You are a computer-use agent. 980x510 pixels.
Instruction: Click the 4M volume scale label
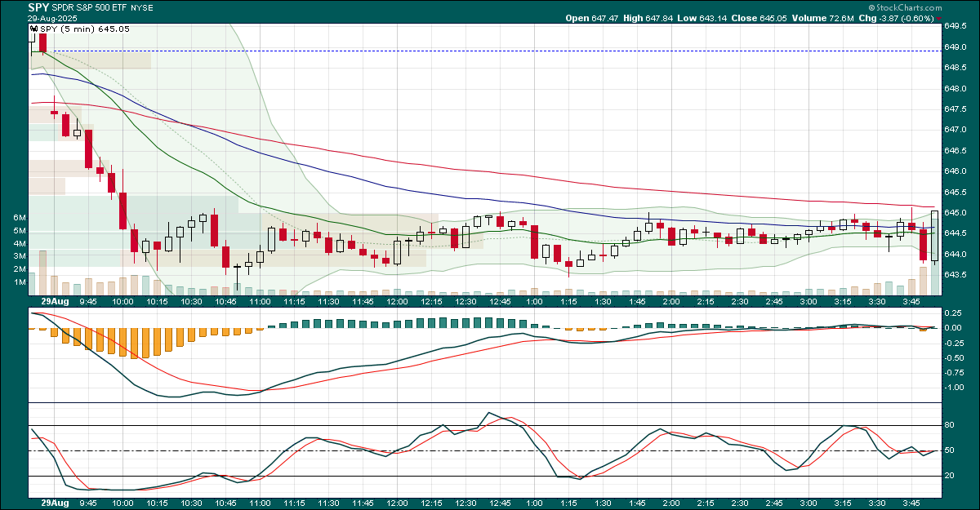20,243
